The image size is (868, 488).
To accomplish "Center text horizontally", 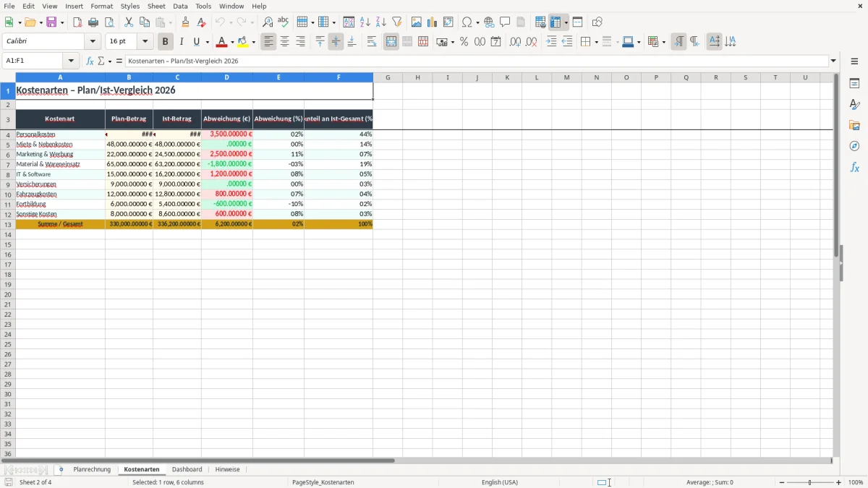I will 285,42.
